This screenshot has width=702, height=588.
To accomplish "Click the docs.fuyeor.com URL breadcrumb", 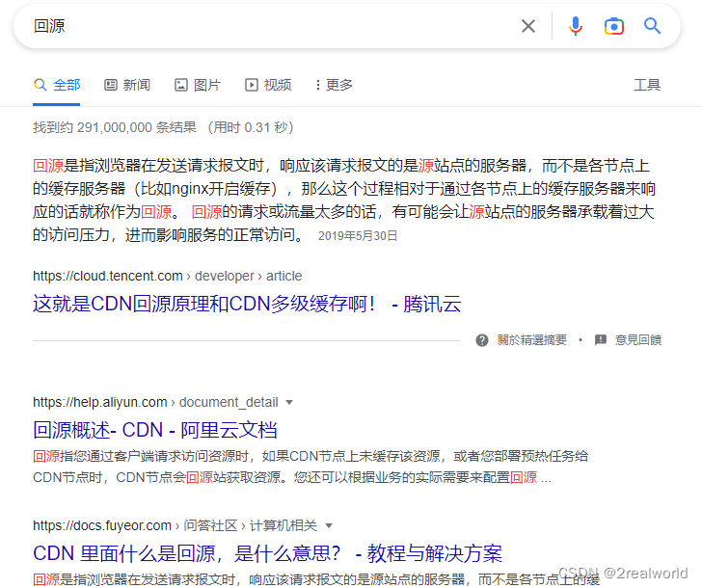I will [x=175, y=525].
